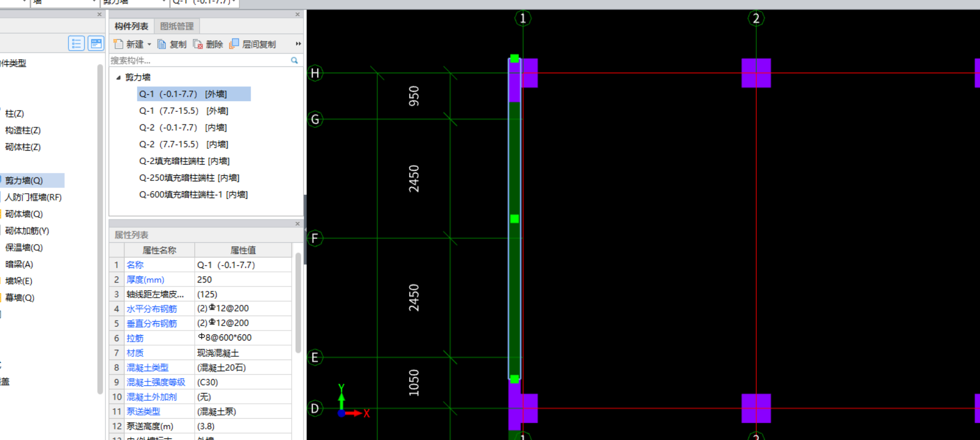Select Q-1 (-0.1-7.7) [外墙] component

click(194, 94)
